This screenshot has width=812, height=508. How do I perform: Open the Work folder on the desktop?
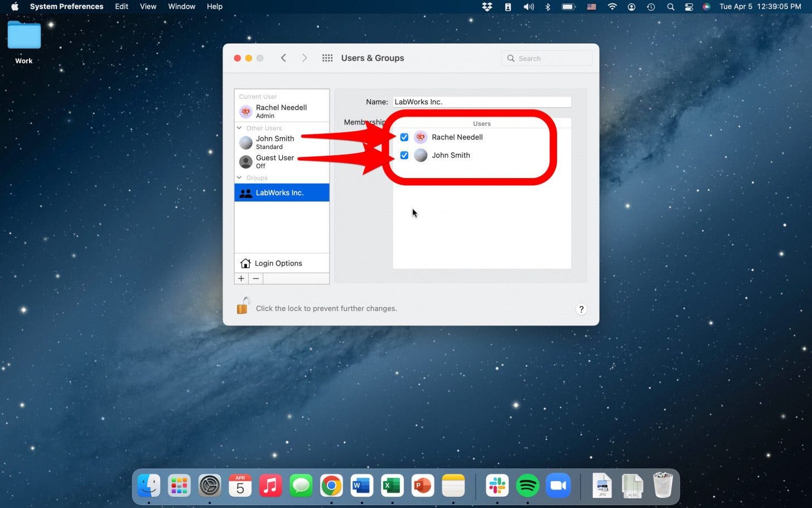coord(24,42)
